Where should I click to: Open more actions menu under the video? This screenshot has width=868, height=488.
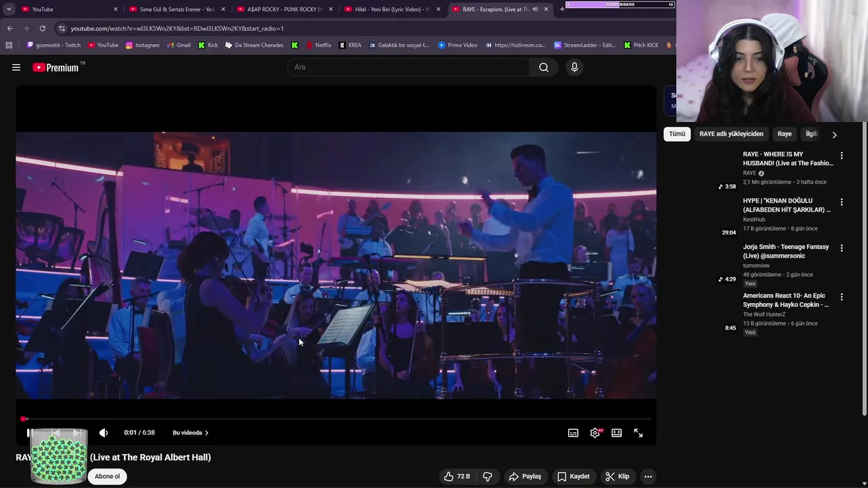pyautogui.click(x=648, y=476)
